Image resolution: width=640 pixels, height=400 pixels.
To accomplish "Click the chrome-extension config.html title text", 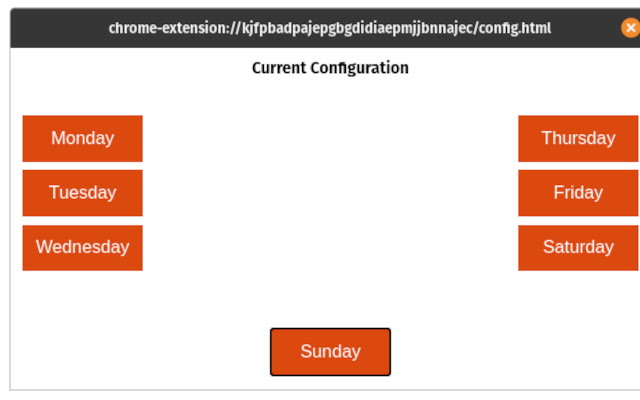I will pyautogui.click(x=330, y=28).
